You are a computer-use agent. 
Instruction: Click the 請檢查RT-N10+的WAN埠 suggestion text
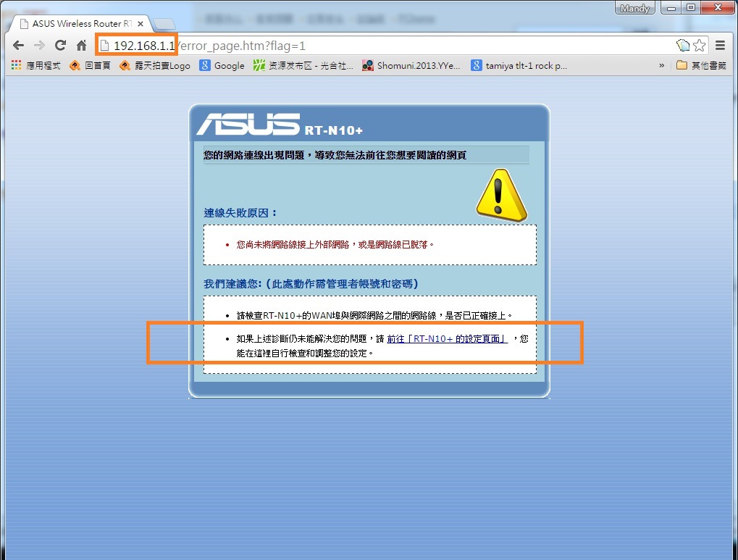pos(374,315)
